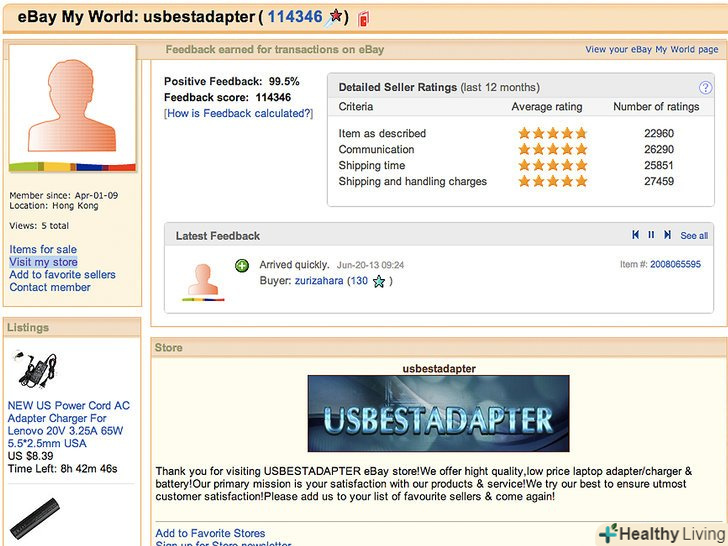The image size is (728, 546).
Task: Click the red shooting star feedback icon
Action: pyautogui.click(x=334, y=18)
